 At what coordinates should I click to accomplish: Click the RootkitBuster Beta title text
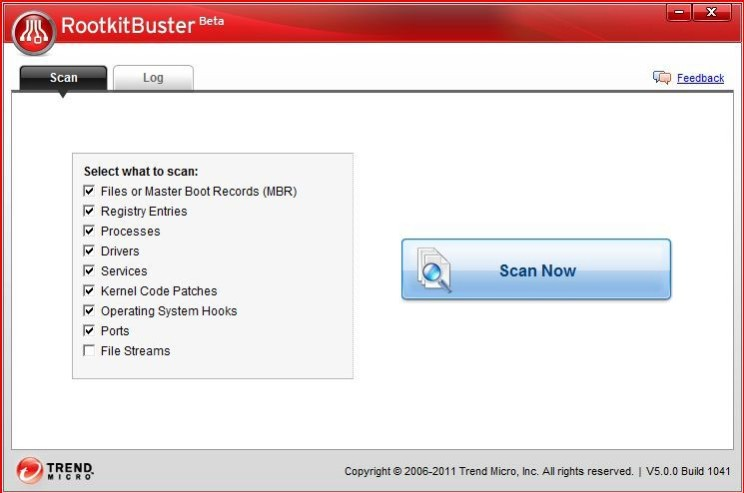[x=142, y=26]
